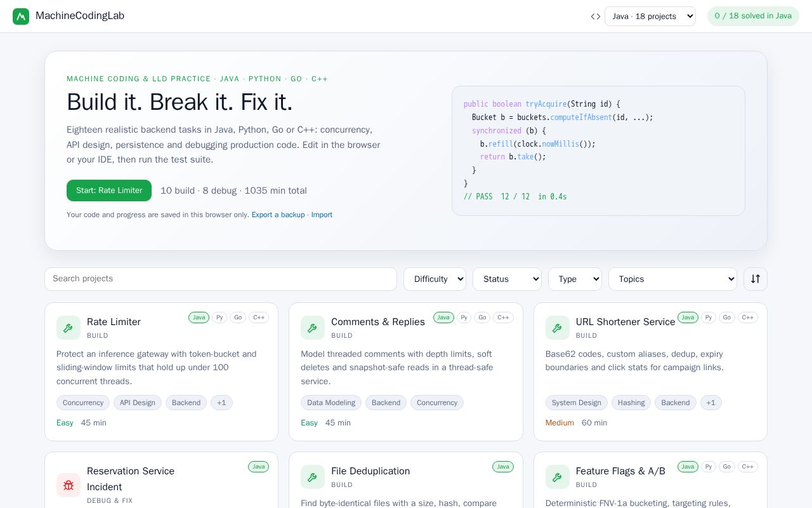Select the C++ language pill on Rate Limiter
812x508 pixels.
[x=259, y=317]
